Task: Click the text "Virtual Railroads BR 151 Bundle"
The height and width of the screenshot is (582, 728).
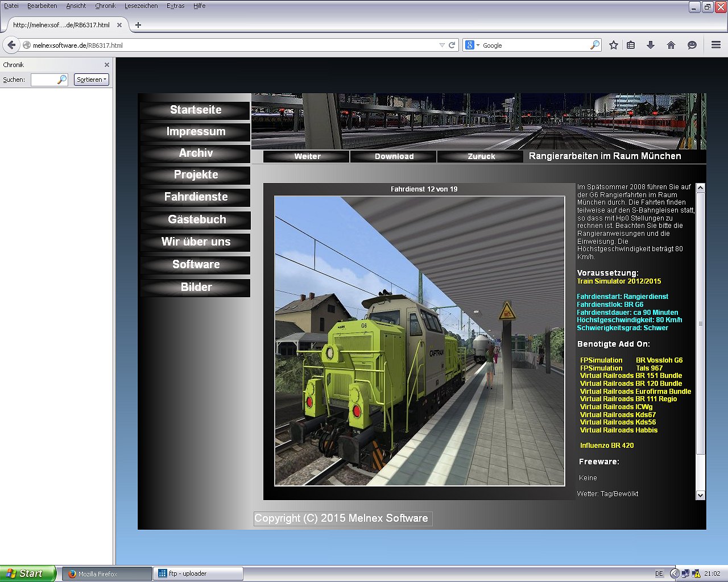Action: point(631,376)
